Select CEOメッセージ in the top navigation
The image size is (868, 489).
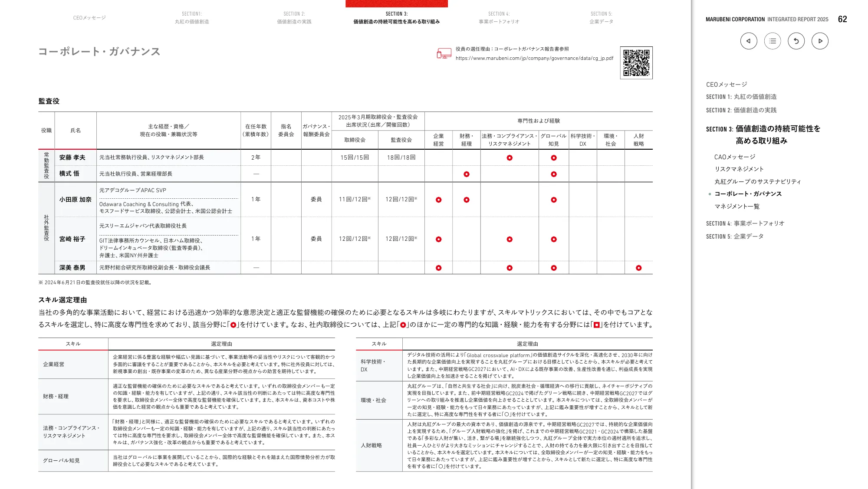pos(89,18)
